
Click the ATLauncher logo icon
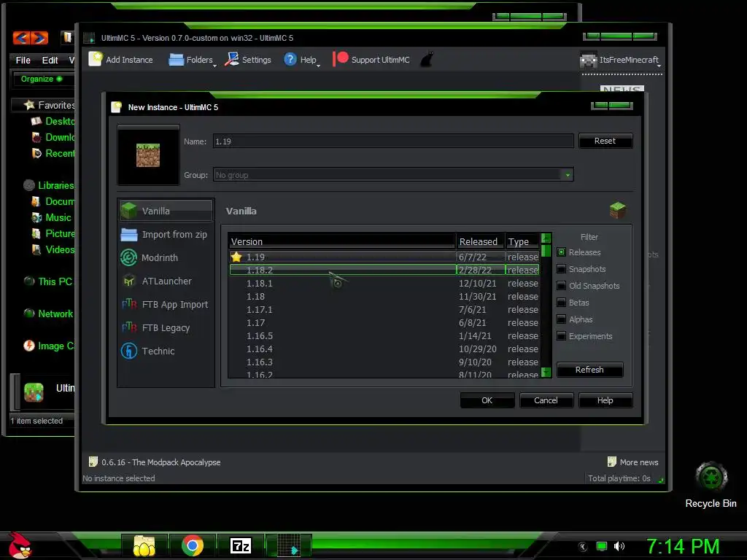pos(128,281)
